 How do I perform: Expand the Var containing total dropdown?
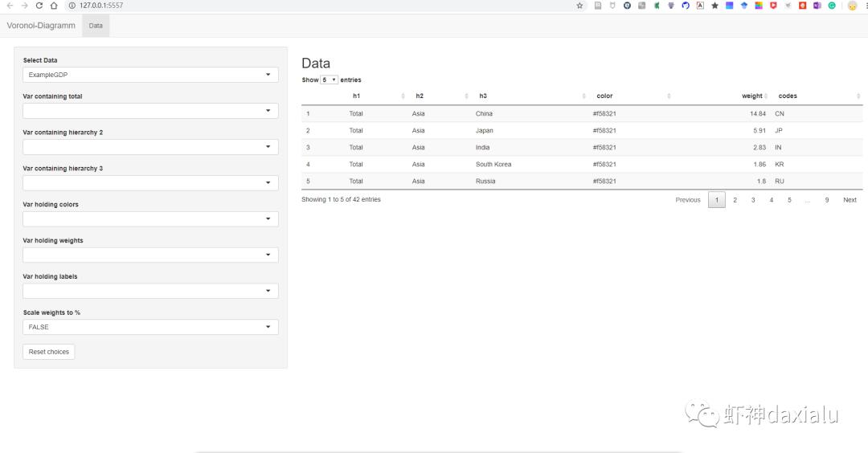pyautogui.click(x=150, y=111)
